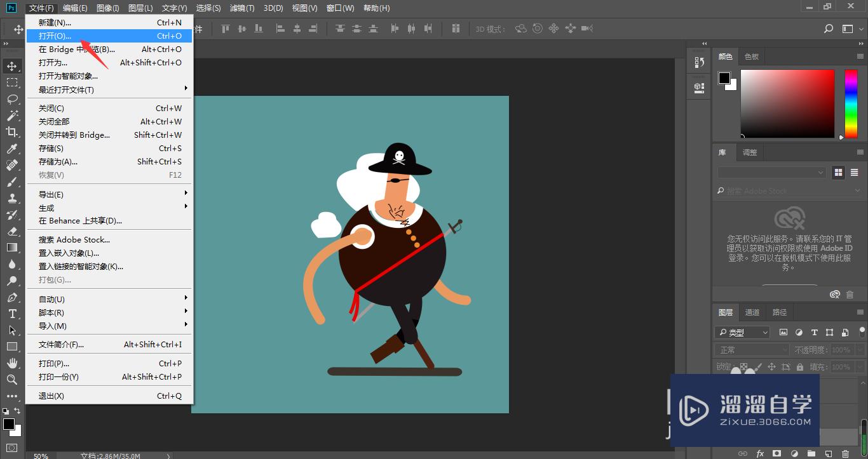Select the Zoom tool

[12, 380]
